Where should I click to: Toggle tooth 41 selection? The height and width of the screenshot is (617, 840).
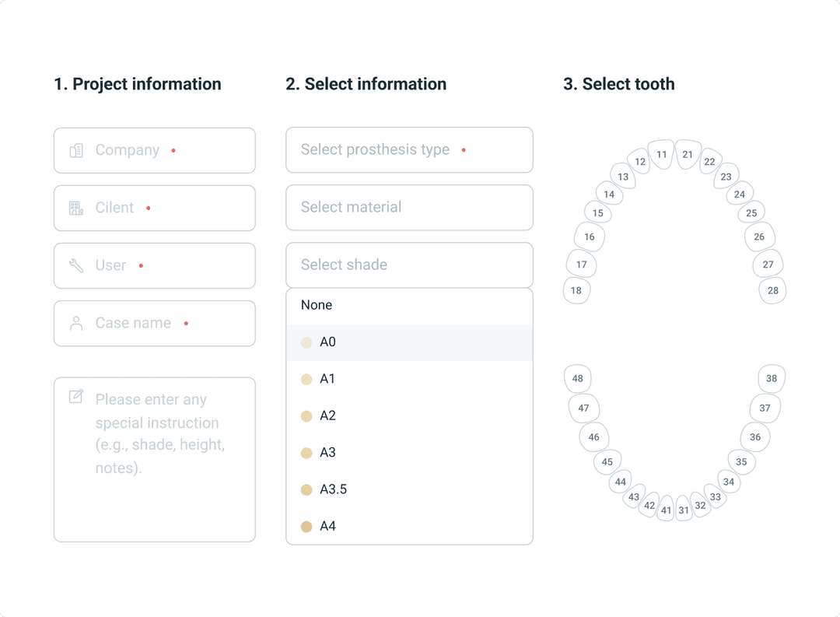(666, 510)
